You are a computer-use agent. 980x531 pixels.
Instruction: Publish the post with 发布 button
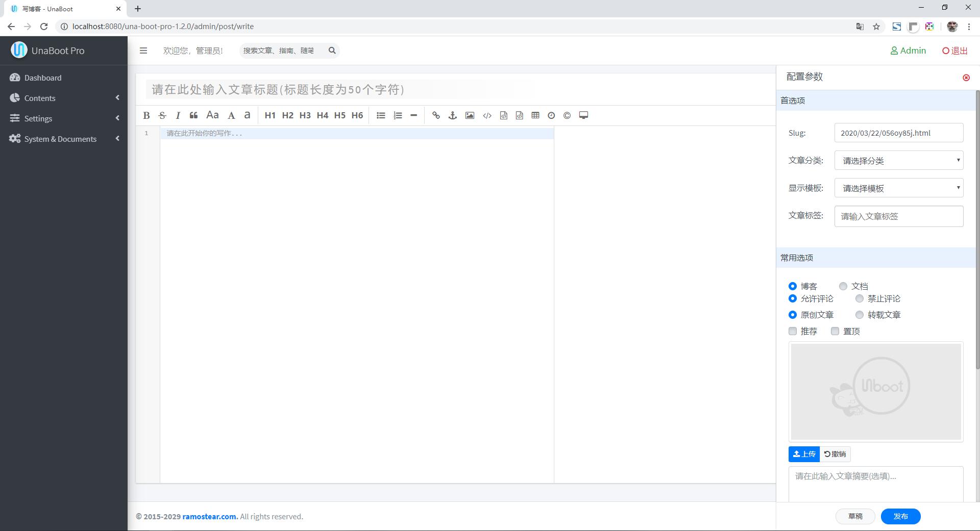[900, 516]
